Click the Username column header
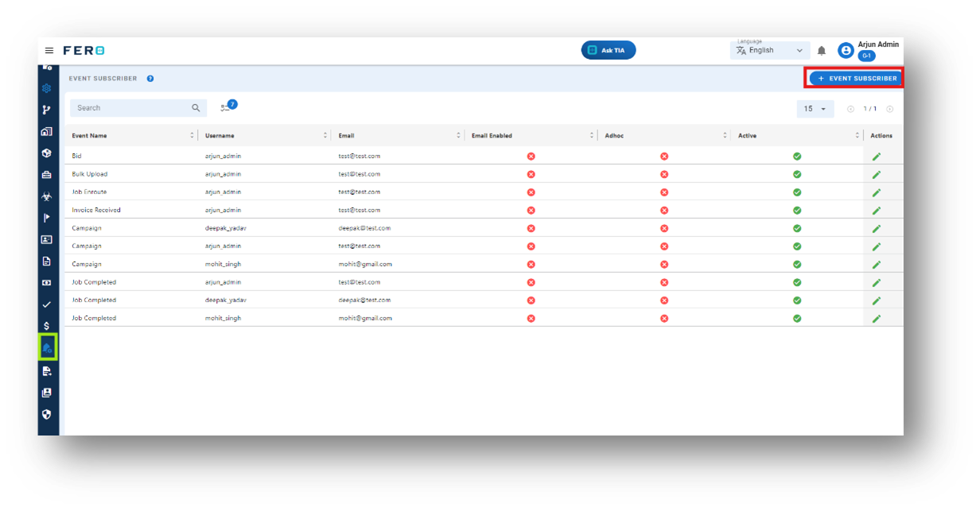 pyautogui.click(x=220, y=136)
